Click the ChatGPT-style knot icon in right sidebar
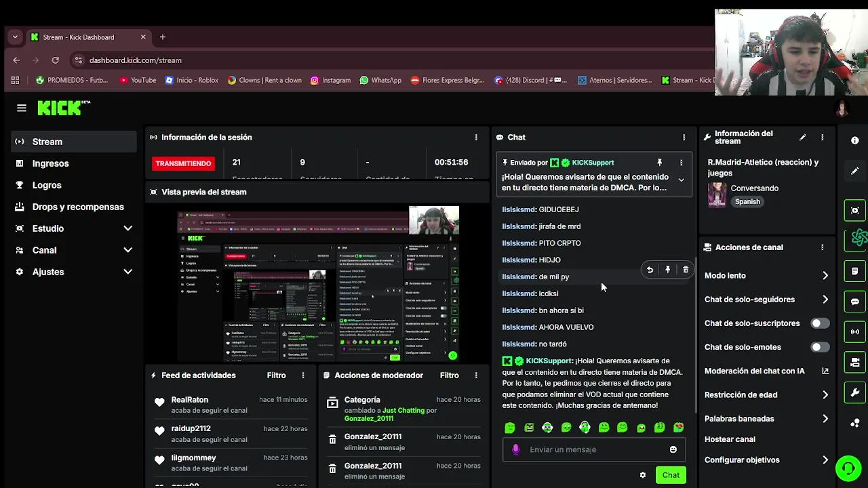 point(859,238)
